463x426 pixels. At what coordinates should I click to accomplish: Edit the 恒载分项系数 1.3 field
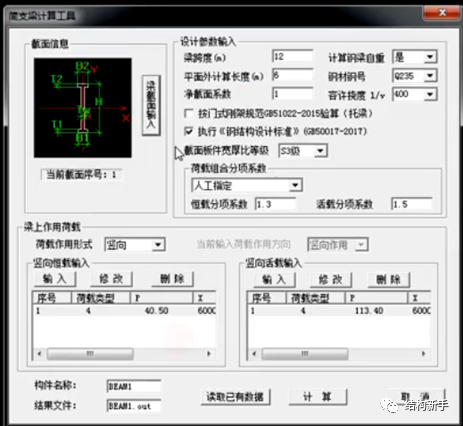276,204
